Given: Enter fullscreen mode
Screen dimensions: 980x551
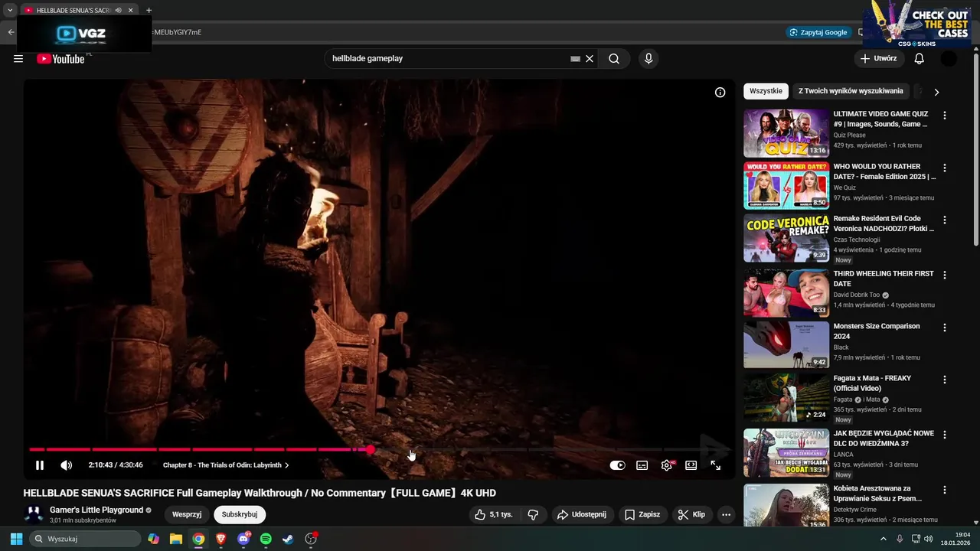Looking at the screenshot, I should point(716,465).
